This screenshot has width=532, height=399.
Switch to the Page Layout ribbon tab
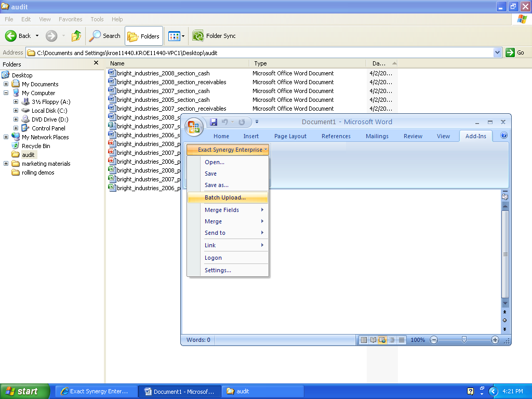point(290,136)
